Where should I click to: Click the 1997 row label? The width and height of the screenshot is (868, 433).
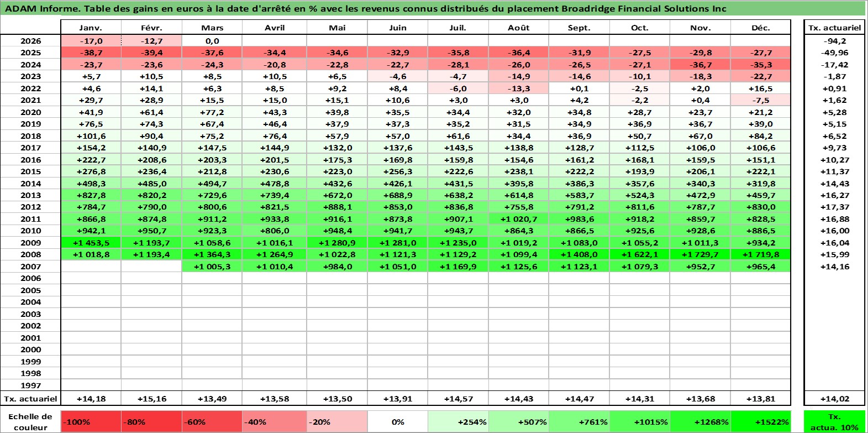[x=30, y=385]
